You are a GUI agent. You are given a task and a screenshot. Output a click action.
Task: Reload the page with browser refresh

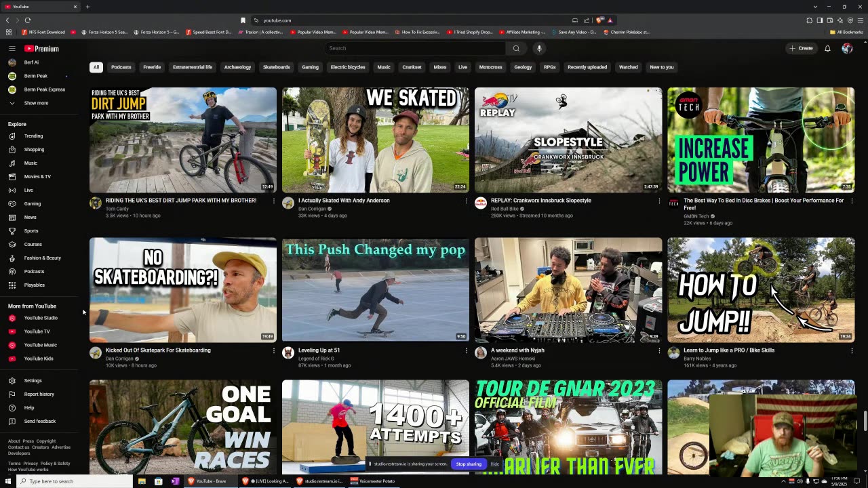click(x=28, y=20)
